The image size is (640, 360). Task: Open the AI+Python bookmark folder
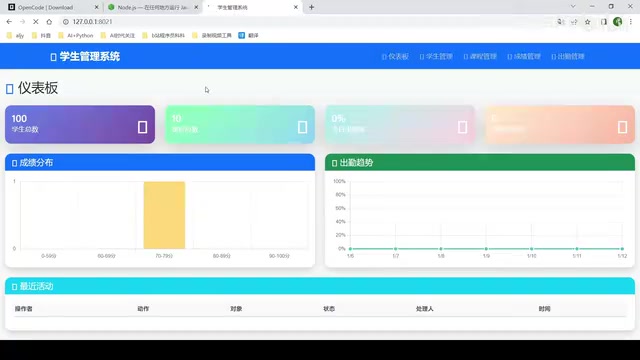(76, 36)
